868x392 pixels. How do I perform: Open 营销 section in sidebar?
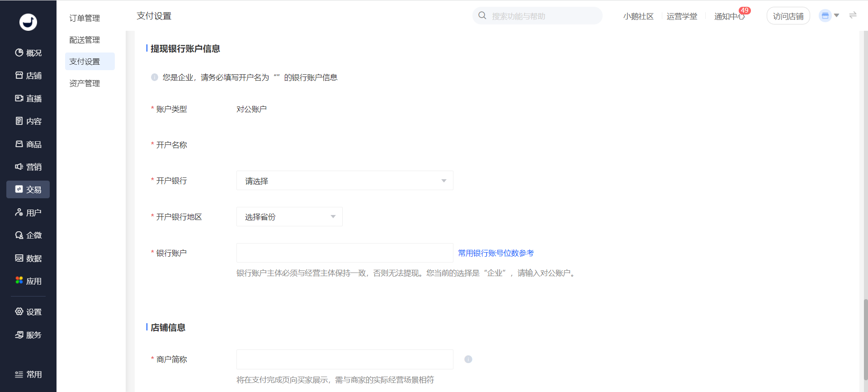28,167
